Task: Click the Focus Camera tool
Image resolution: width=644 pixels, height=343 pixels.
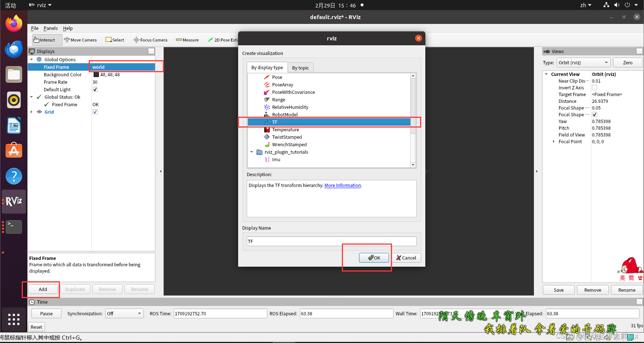Action: [x=150, y=40]
